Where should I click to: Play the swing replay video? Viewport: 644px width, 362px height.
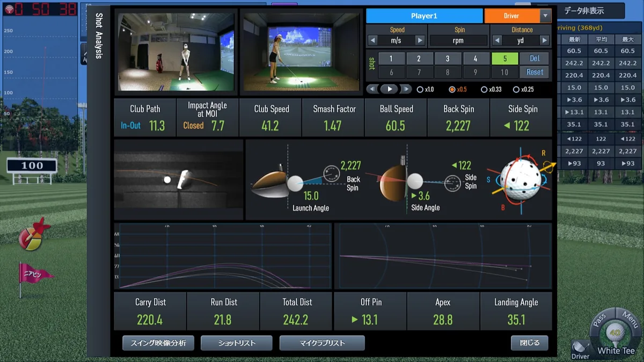coord(390,89)
